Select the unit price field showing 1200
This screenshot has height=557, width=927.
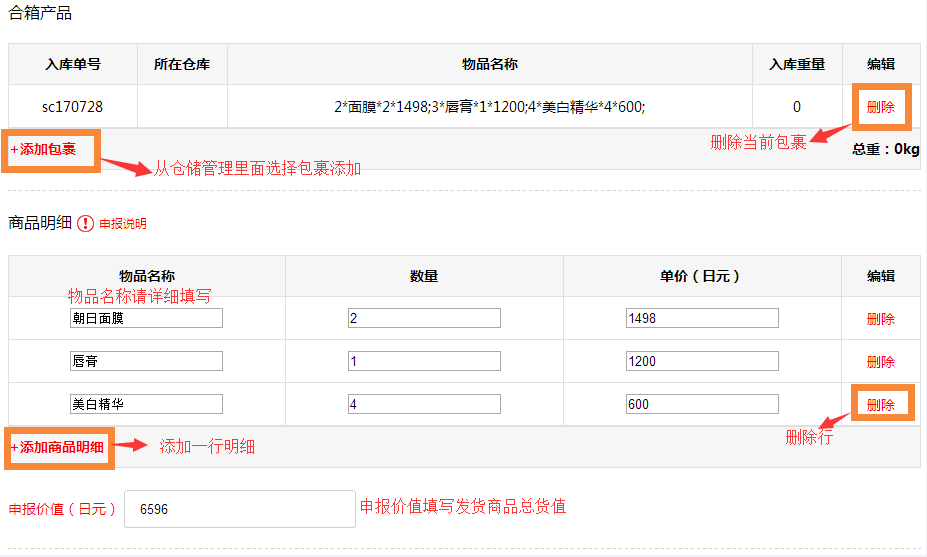pyautogui.click(x=701, y=361)
